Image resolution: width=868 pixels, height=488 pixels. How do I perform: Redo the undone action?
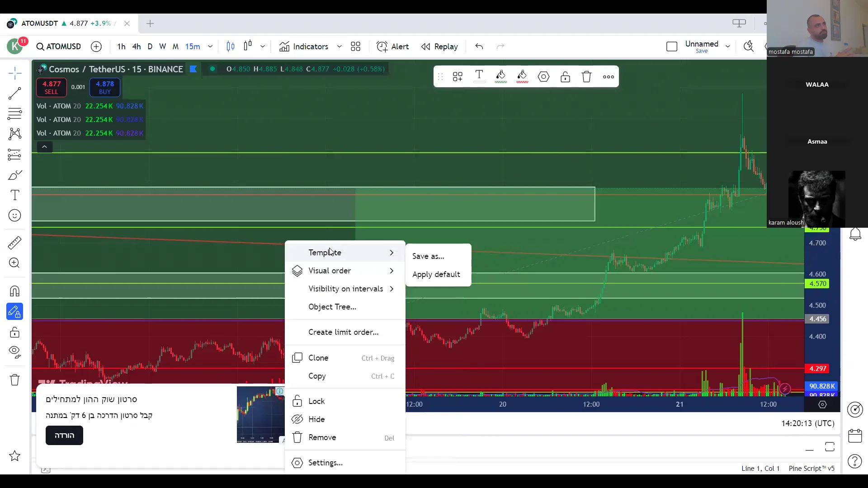click(500, 47)
